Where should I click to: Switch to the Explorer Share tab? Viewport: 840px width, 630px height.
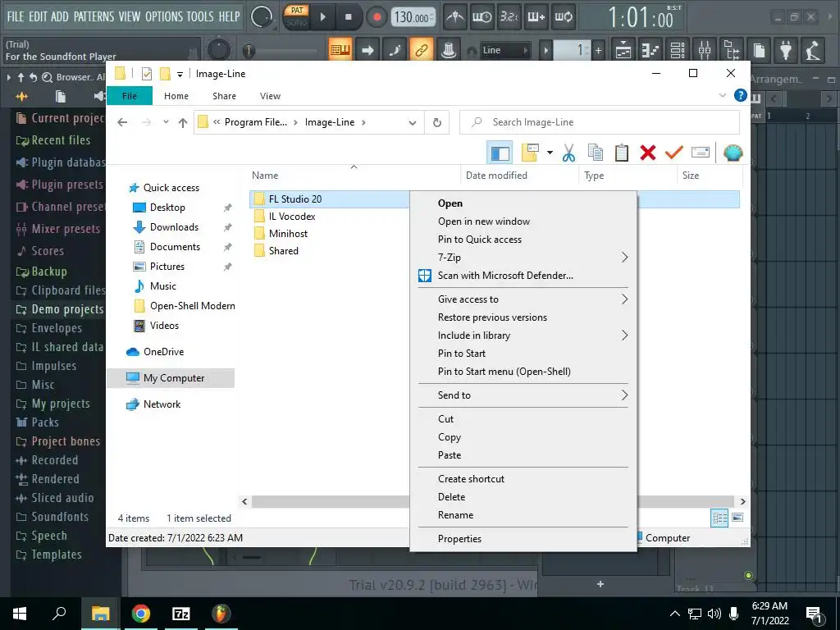(x=224, y=96)
